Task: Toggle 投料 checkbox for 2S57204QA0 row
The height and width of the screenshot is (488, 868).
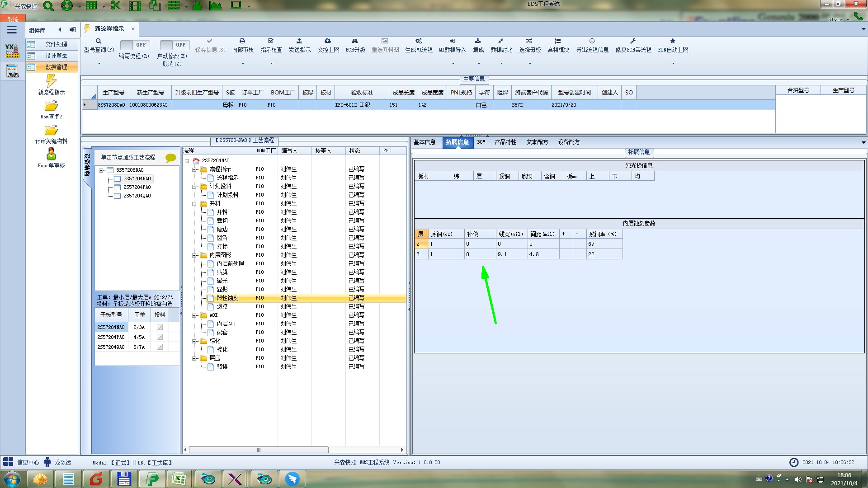Action: [160, 347]
